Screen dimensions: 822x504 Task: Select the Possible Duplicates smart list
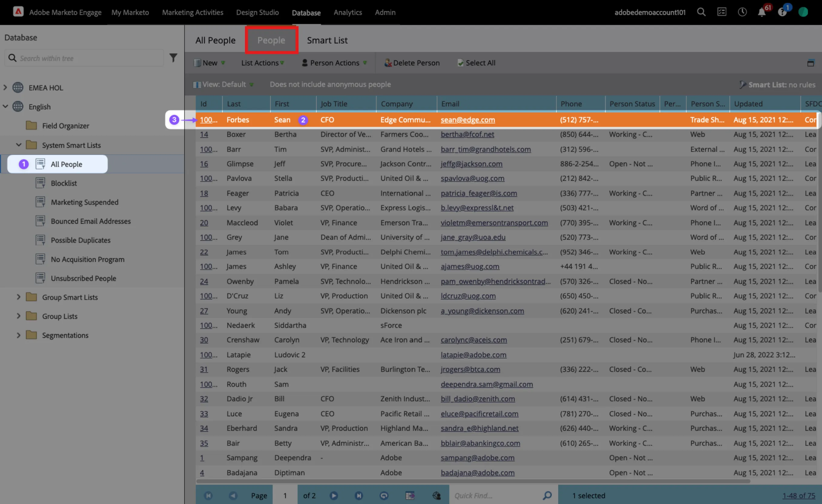point(81,240)
